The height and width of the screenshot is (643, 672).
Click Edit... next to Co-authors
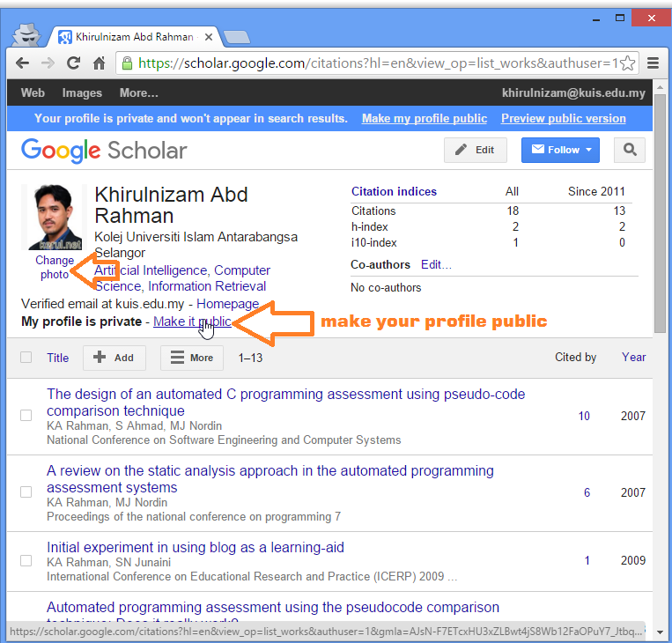(x=436, y=264)
